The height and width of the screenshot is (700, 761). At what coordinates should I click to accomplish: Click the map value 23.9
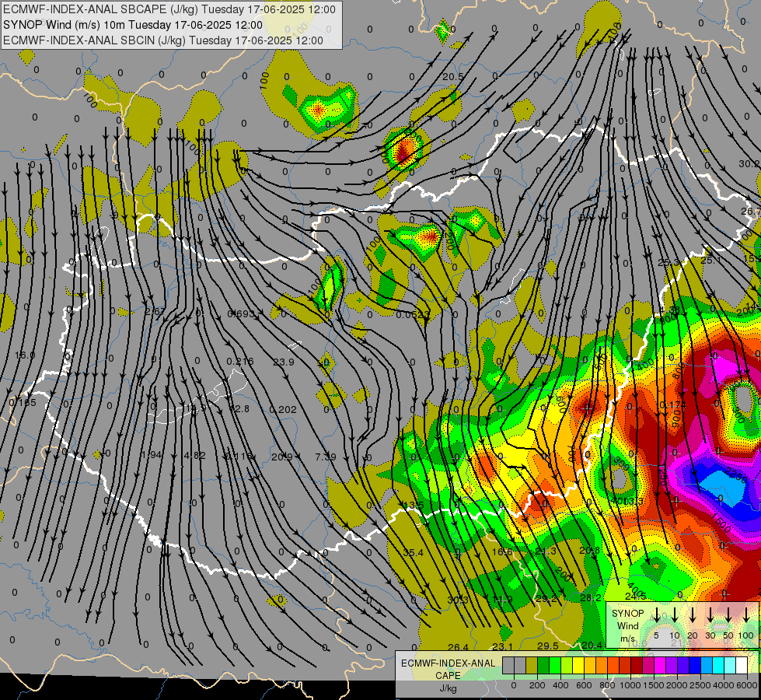click(x=284, y=362)
